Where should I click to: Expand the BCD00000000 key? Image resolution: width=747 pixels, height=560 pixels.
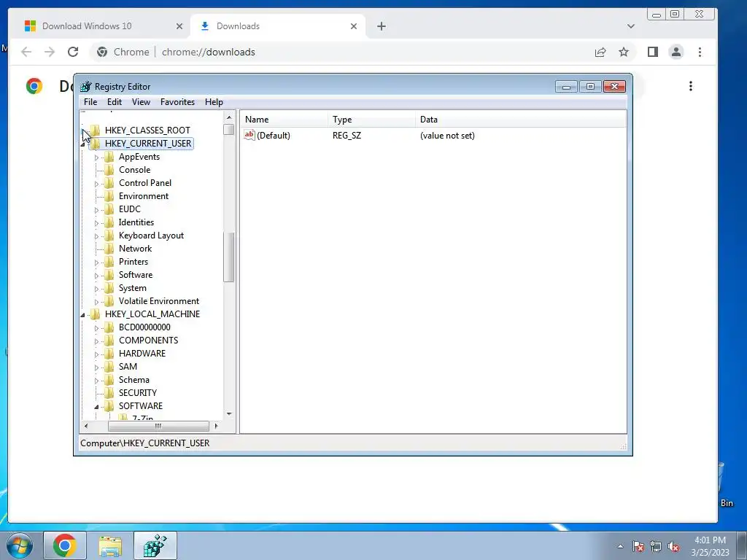pyautogui.click(x=96, y=327)
